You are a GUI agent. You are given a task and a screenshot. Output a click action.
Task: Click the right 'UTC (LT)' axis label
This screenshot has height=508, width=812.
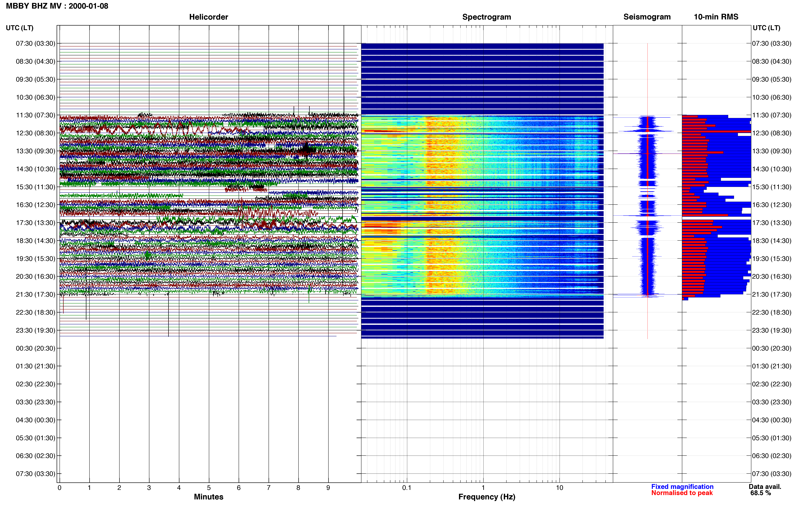(766, 28)
